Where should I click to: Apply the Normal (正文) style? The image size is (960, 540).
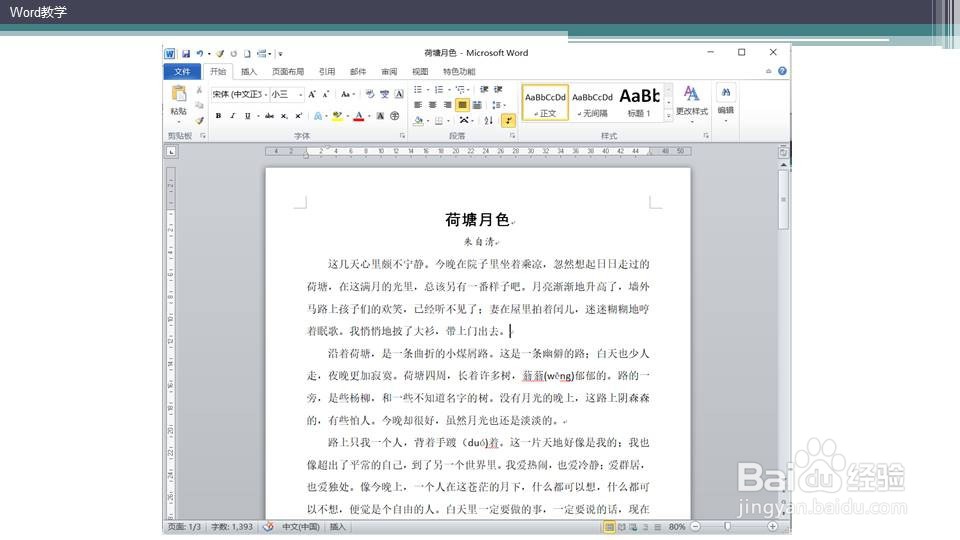[x=546, y=102]
